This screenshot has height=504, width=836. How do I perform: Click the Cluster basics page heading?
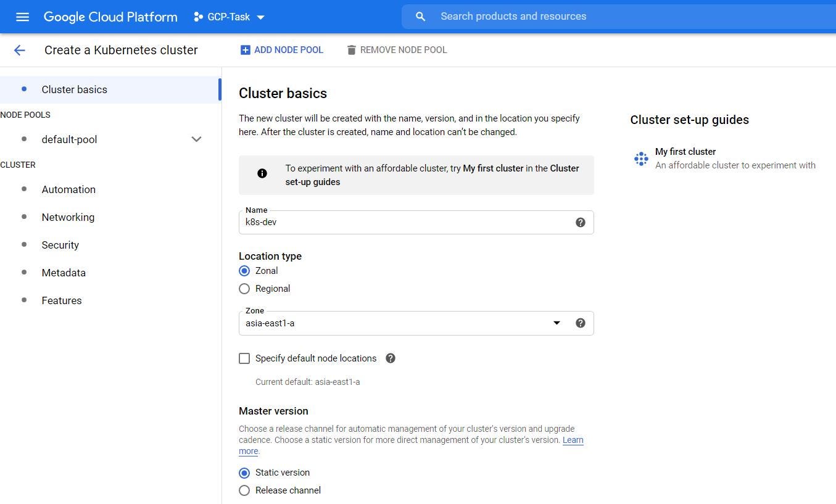[283, 93]
